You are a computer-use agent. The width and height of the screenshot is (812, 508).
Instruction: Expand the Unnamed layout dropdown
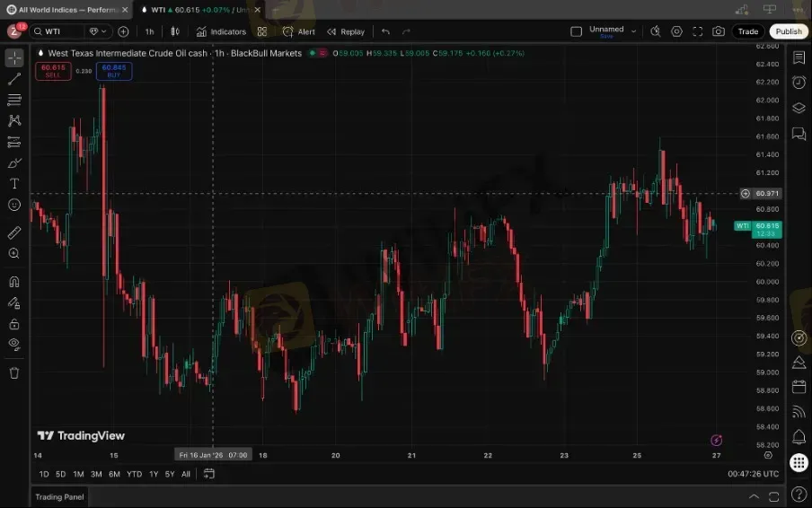tap(634, 31)
